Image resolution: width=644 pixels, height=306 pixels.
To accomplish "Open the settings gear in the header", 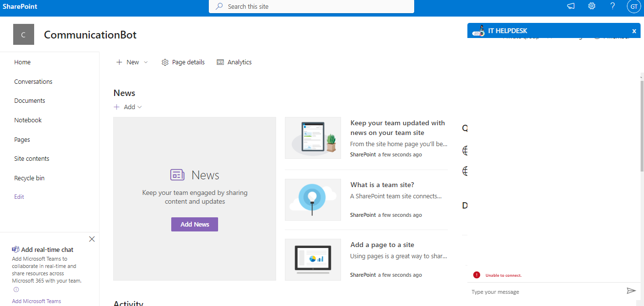I will point(592,6).
